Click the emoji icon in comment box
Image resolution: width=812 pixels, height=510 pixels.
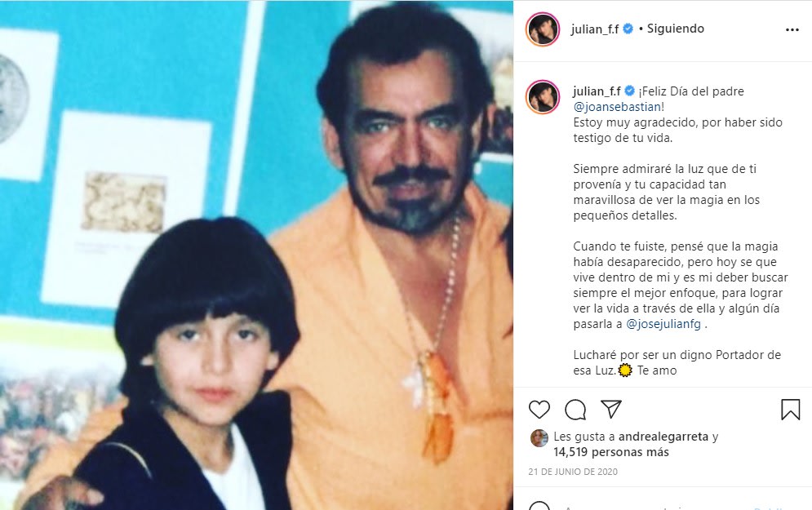539,507
